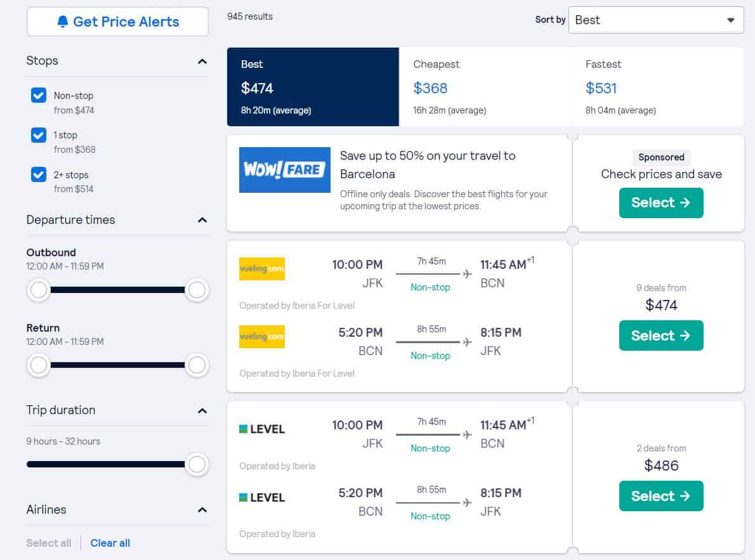Viewport: 755px width, 560px height.
Task: Click the WOW!FARE sponsor logo
Action: tap(284, 169)
